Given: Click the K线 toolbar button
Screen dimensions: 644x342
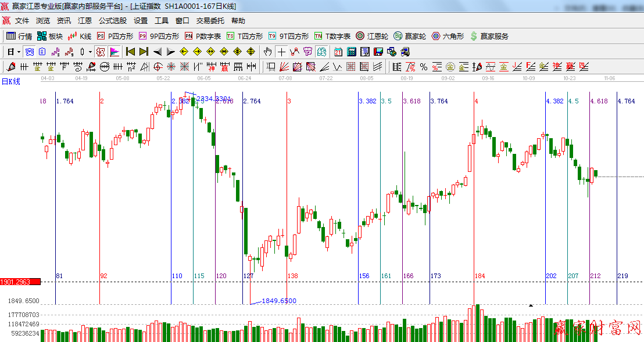Looking at the screenshot, I should pyautogui.click(x=80, y=36).
